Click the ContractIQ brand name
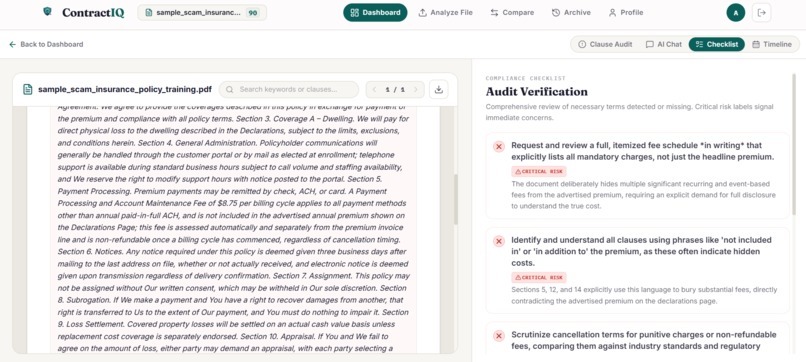Screen dimensions: 806x362 [x=93, y=12]
